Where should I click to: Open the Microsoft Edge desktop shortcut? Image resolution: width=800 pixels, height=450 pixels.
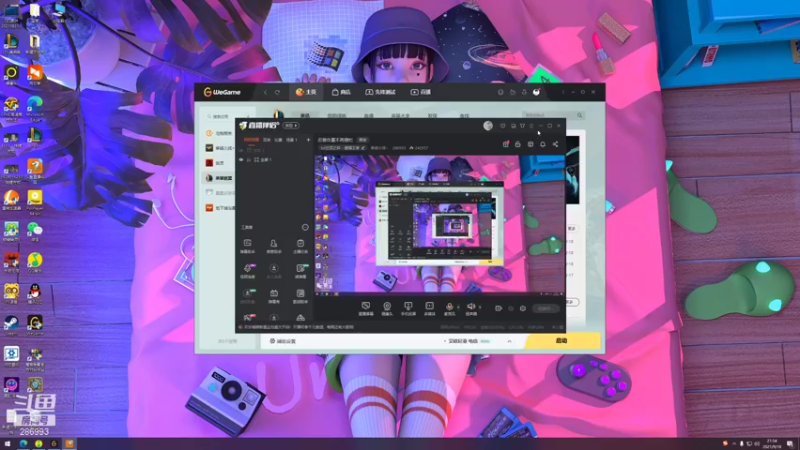35,109
